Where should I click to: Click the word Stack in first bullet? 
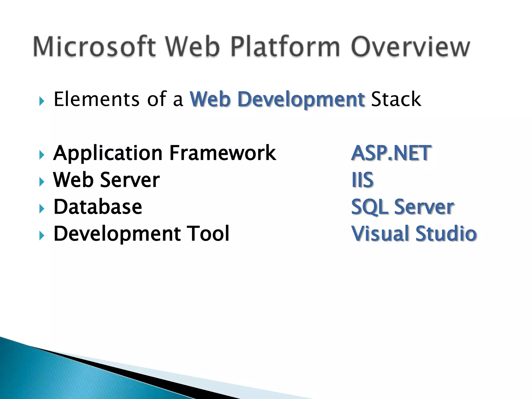pos(396,99)
